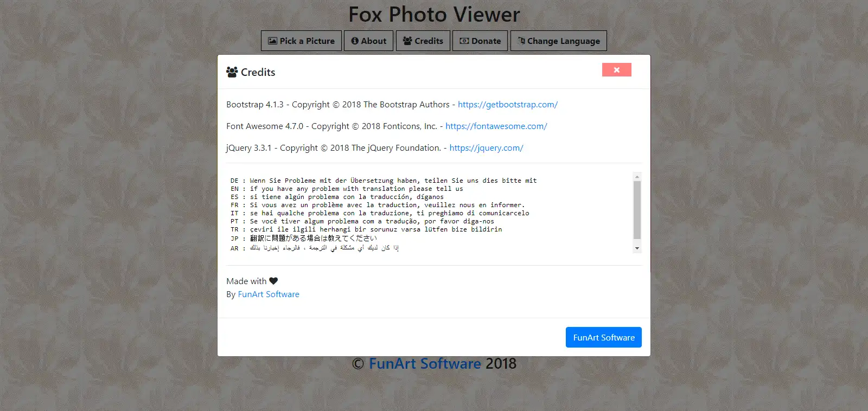868x411 pixels.
Task: Select the DE German translation line
Action: [x=384, y=181]
